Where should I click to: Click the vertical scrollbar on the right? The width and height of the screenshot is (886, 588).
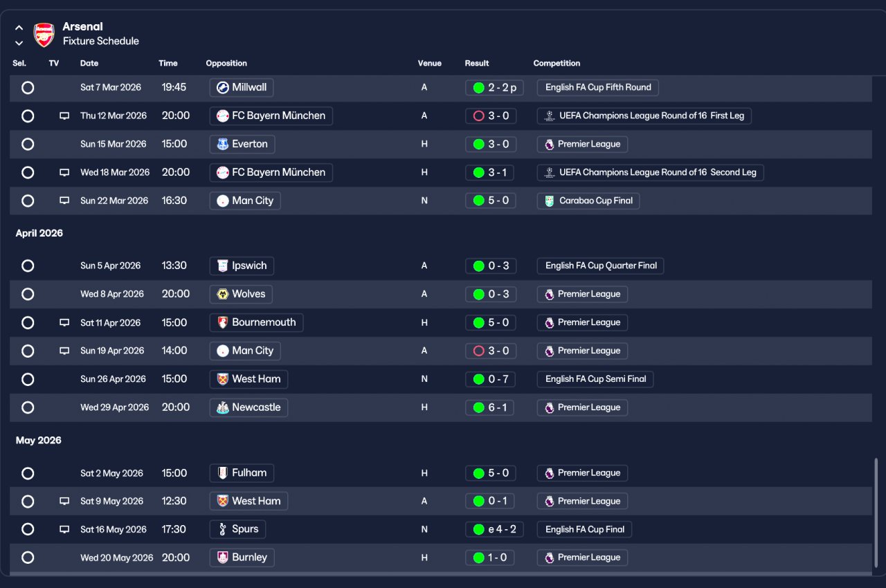[876, 512]
